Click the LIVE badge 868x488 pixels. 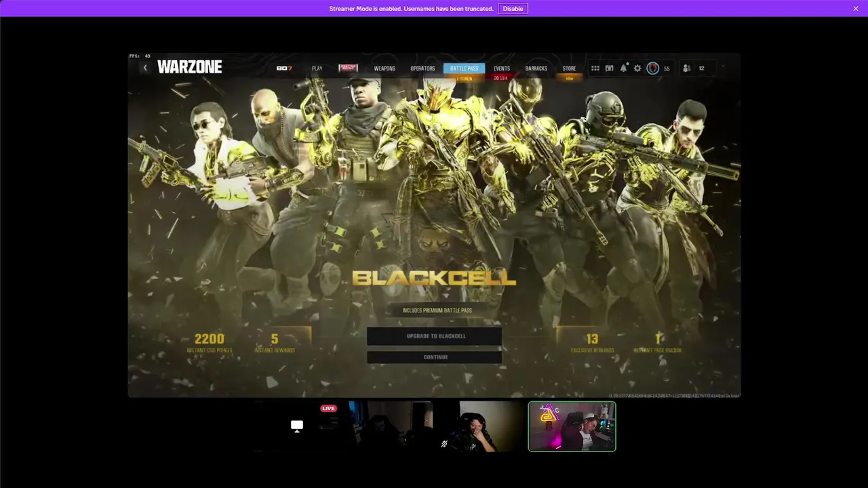click(x=329, y=408)
